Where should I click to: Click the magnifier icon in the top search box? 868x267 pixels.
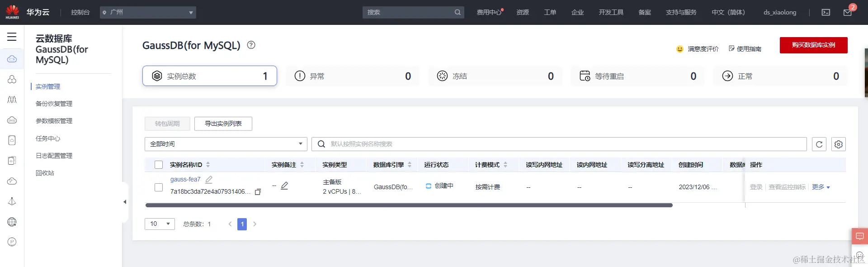click(458, 12)
